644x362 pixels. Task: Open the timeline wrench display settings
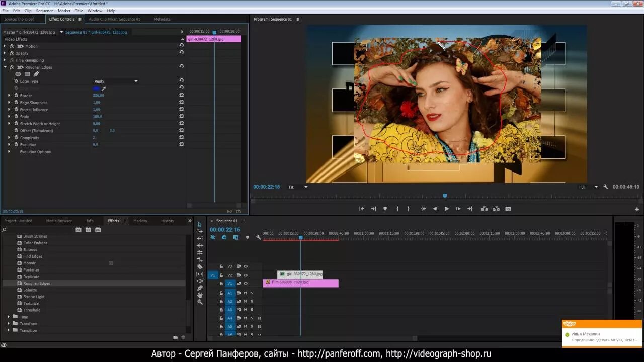click(258, 237)
